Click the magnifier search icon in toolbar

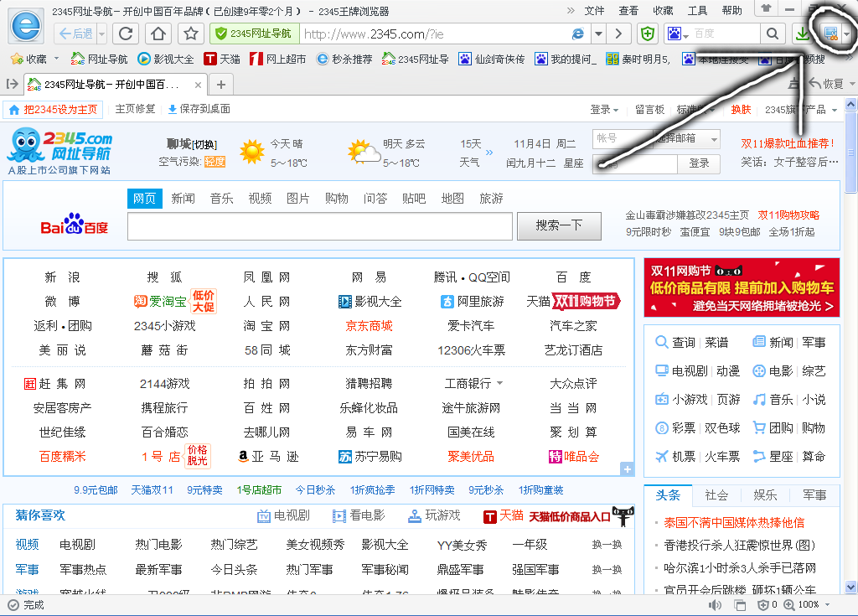point(773,34)
